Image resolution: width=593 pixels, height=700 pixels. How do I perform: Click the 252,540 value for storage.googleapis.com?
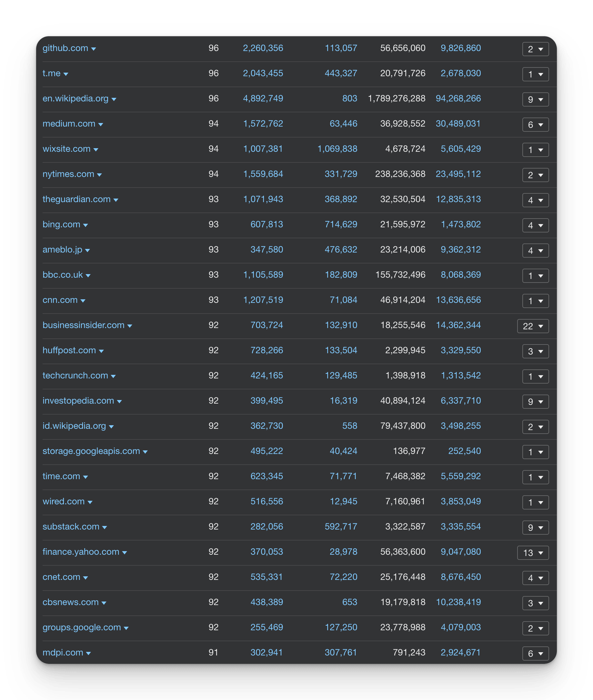click(464, 451)
